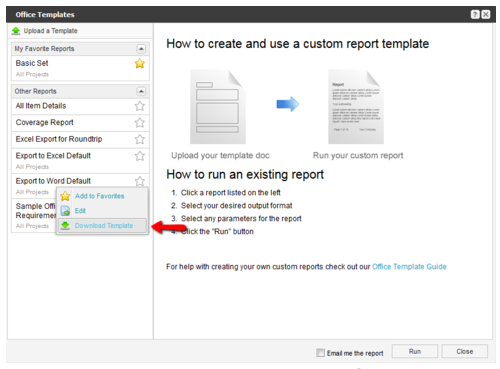Viewport: 500px width, 369px height.
Task: Close the Office Templates dialog with X
Action: [486, 14]
